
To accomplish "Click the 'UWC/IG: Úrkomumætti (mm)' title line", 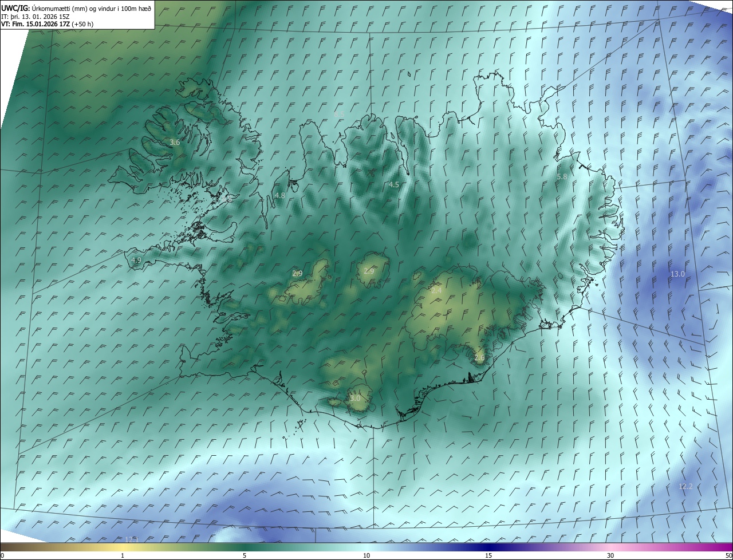I will (x=76, y=8).
